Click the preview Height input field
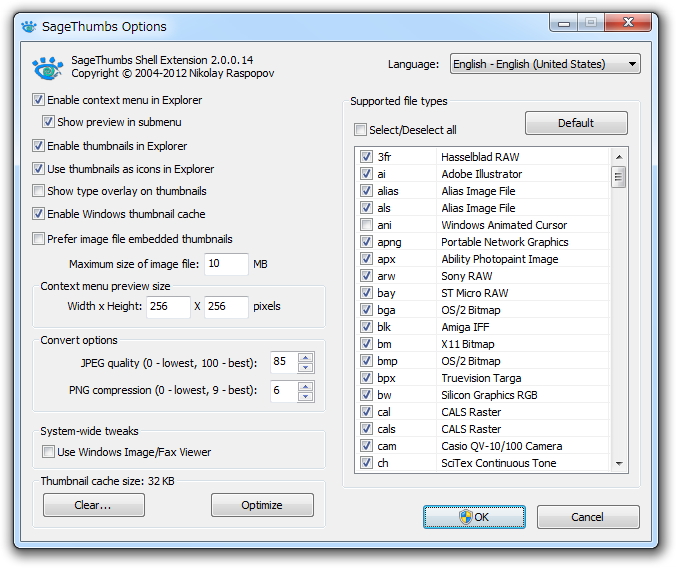Screen dimensions: 676x568 [x=226, y=307]
